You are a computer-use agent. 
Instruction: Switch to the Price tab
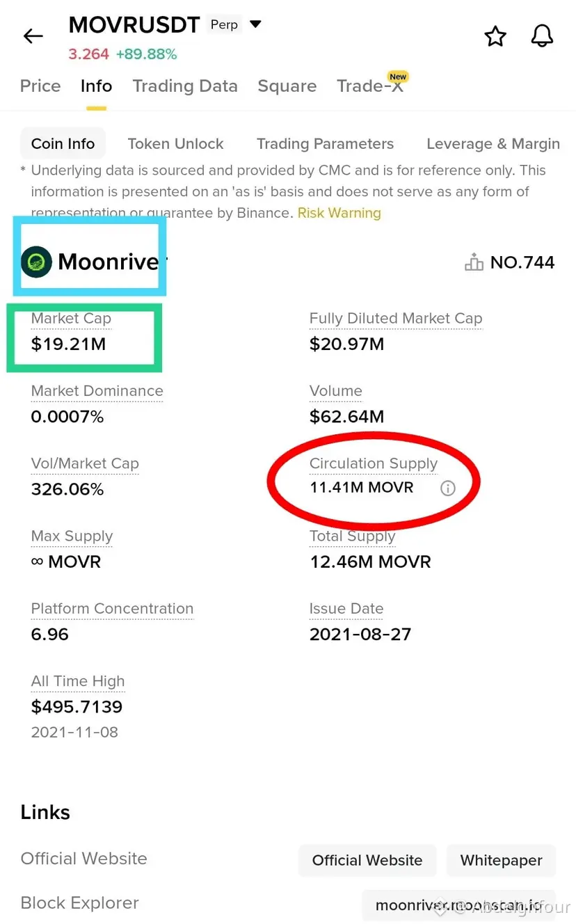[x=40, y=86]
